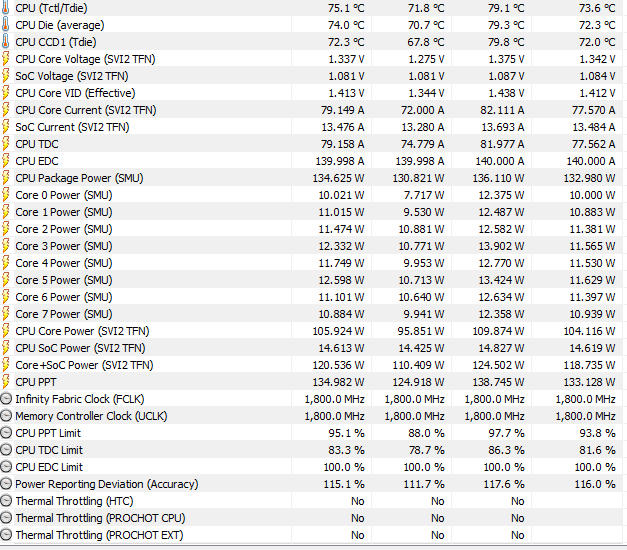Click the 1.337 V core voltage value

346,59
